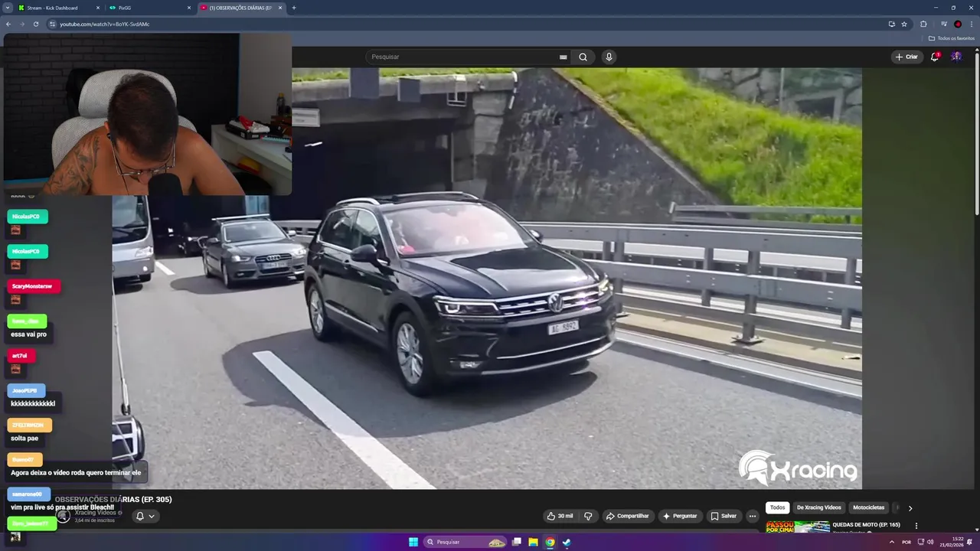The height and width of the screenshot is (551, 980).
Task: Show more filter chips with right arrow
Action: 910,507
